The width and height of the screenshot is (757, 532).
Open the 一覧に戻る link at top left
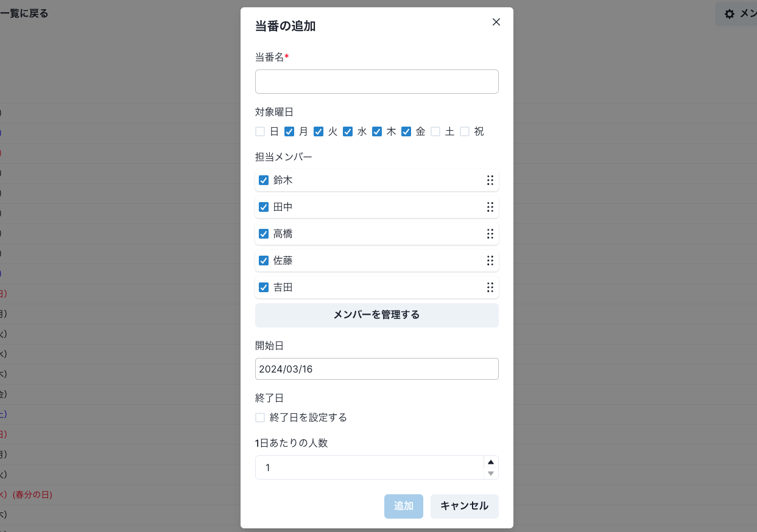24,13
